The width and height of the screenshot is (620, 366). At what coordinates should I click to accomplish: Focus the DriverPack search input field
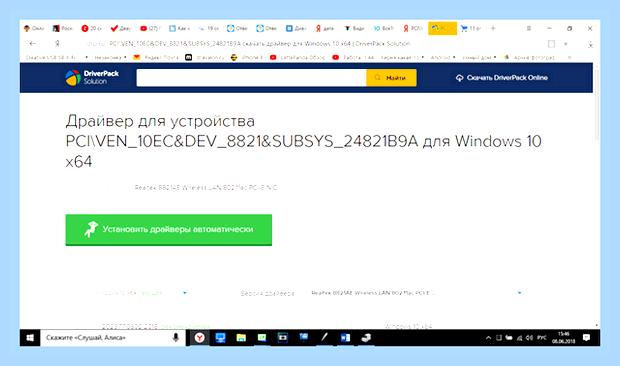[x=251, y=77]
